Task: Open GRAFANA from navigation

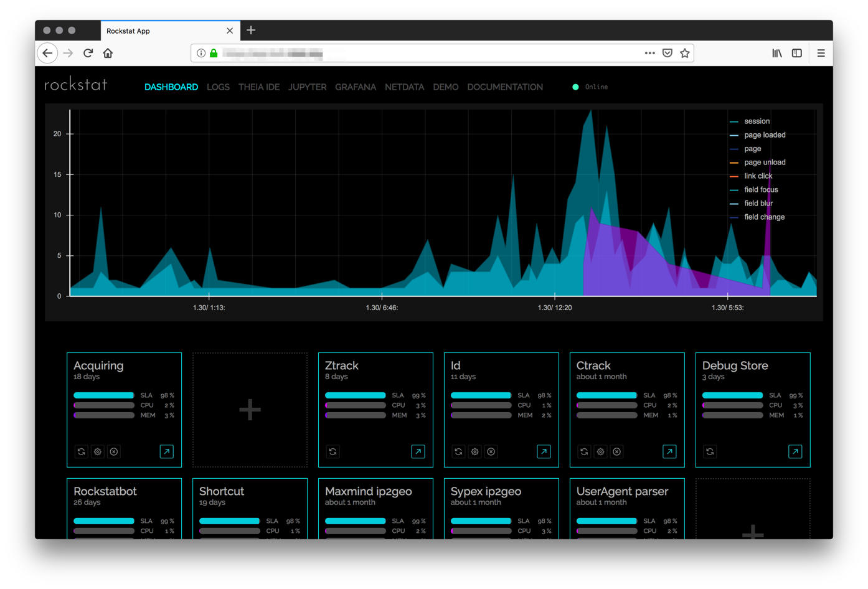Action: point(356,87)
